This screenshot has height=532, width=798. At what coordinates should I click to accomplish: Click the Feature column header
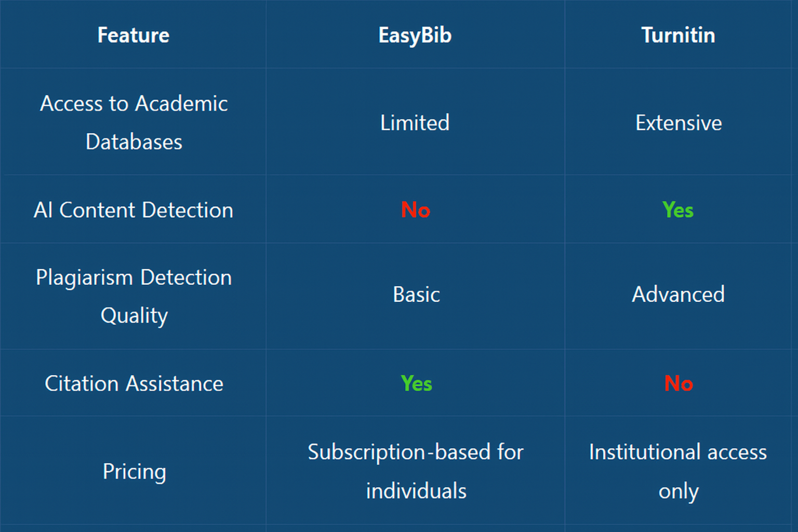click(134, 35)
